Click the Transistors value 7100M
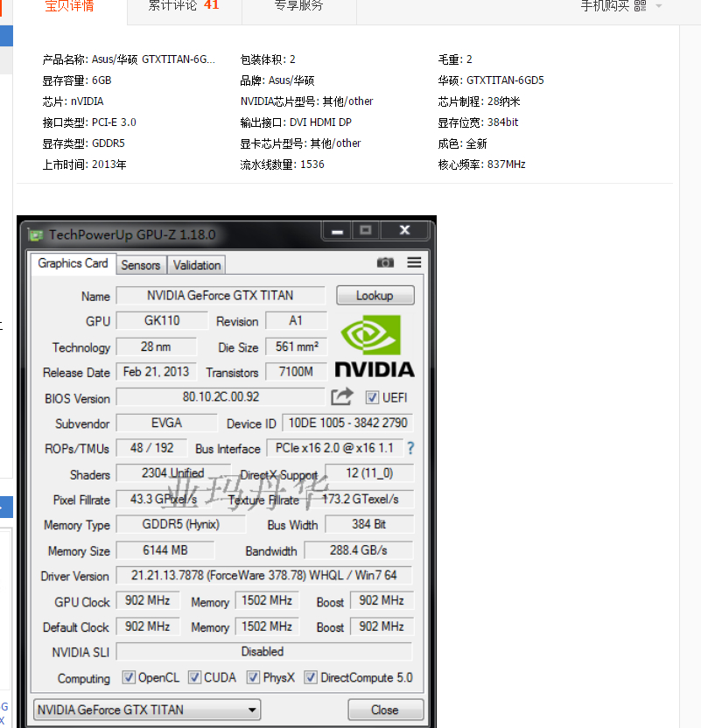Screen dimensions: 701x728 click(296, 371)
